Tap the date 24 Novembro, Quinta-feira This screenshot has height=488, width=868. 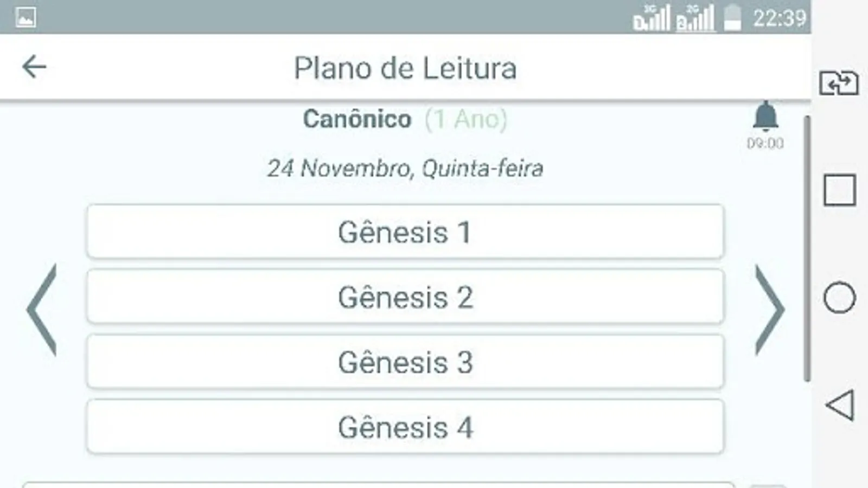pos(405,169)
